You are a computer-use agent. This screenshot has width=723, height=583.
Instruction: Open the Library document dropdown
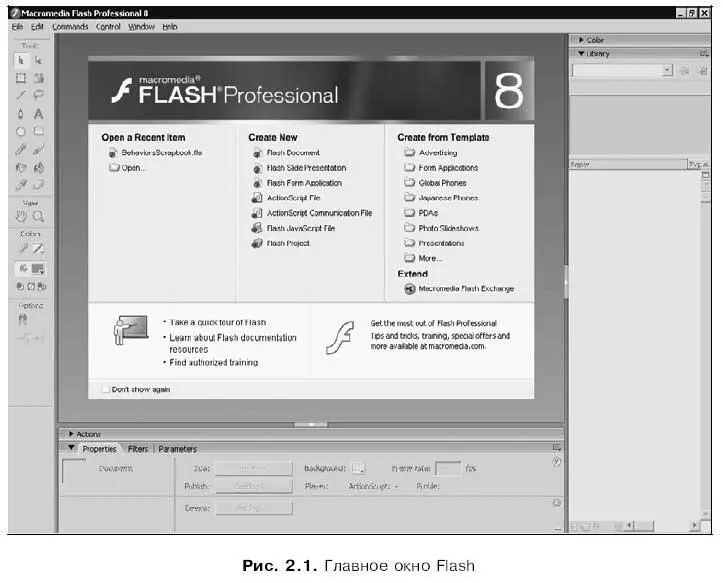(667, 71)
